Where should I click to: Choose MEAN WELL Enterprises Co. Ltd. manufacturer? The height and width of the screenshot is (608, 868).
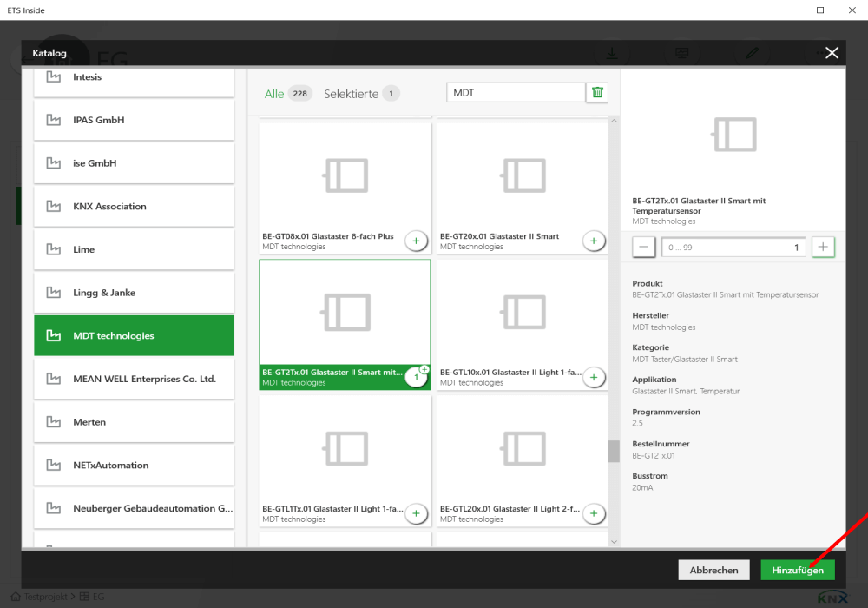coord(135,379)
